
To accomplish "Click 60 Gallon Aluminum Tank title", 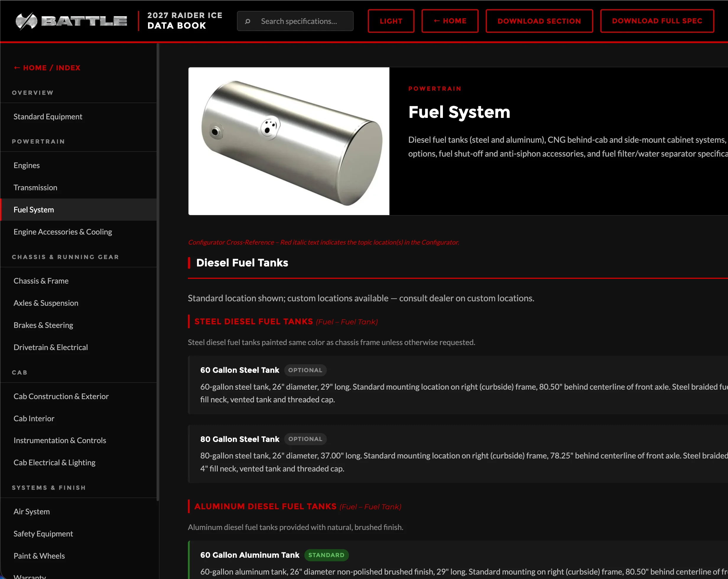I will [x=250, y=555].
